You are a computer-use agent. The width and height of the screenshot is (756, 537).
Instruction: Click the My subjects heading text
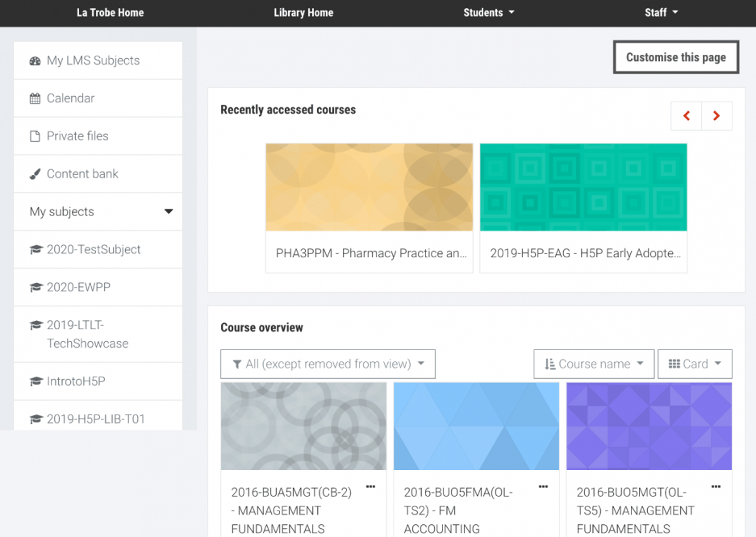(61, 212)
